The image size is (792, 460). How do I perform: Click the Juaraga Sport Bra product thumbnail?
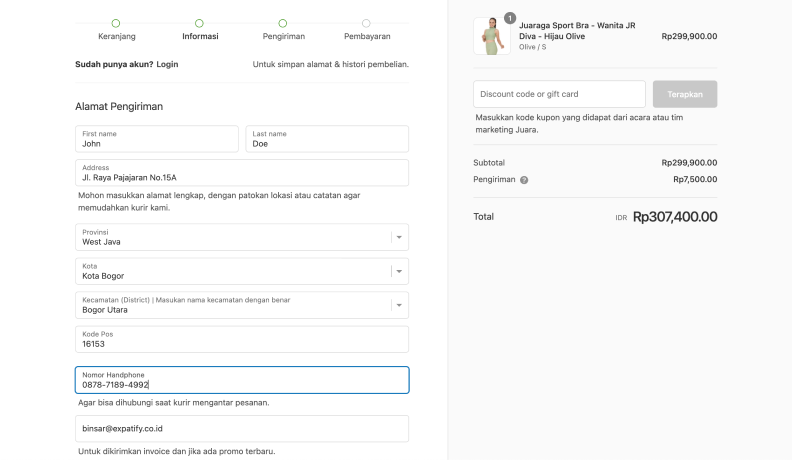coord(491,36)
